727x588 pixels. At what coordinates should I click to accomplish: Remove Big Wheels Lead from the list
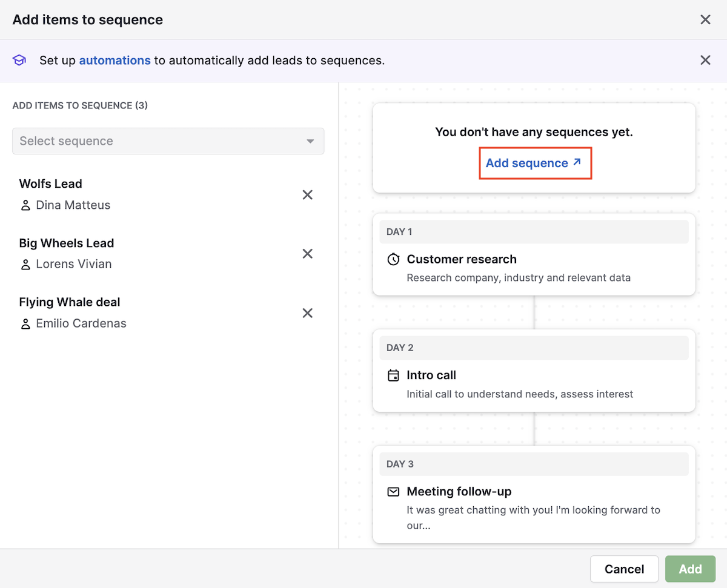pyautogui.click(x=307, y=253)
